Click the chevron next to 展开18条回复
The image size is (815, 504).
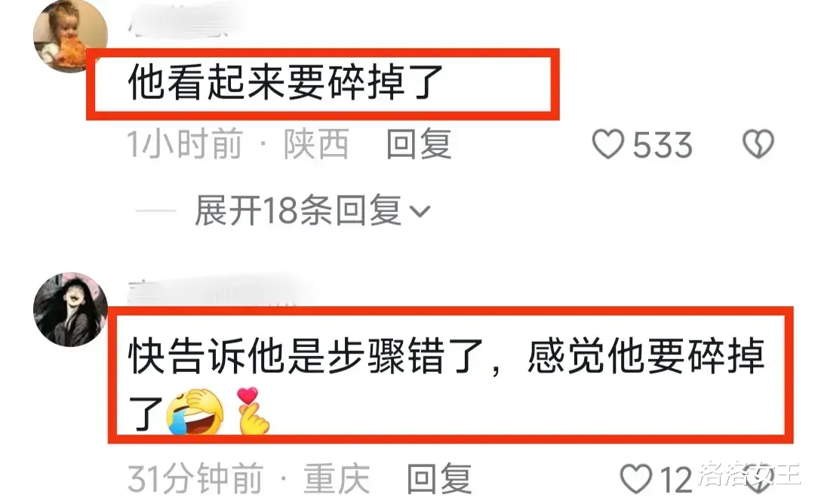pyautogui.click(x=420, y=211)
